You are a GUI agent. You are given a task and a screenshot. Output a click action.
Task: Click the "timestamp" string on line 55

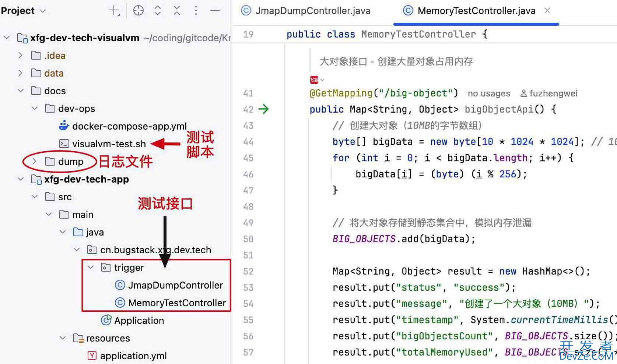[x=427, y=320]
